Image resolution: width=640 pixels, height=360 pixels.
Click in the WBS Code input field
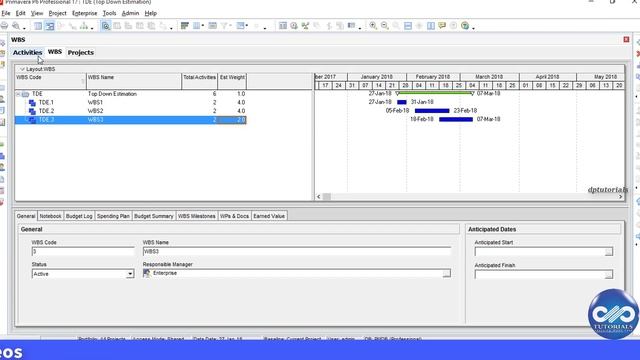(83, 252)
